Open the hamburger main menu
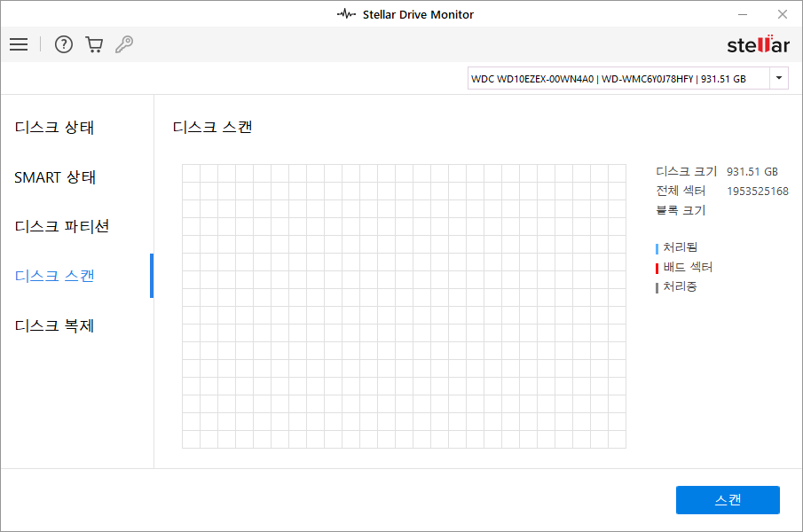 pos(19,44)
